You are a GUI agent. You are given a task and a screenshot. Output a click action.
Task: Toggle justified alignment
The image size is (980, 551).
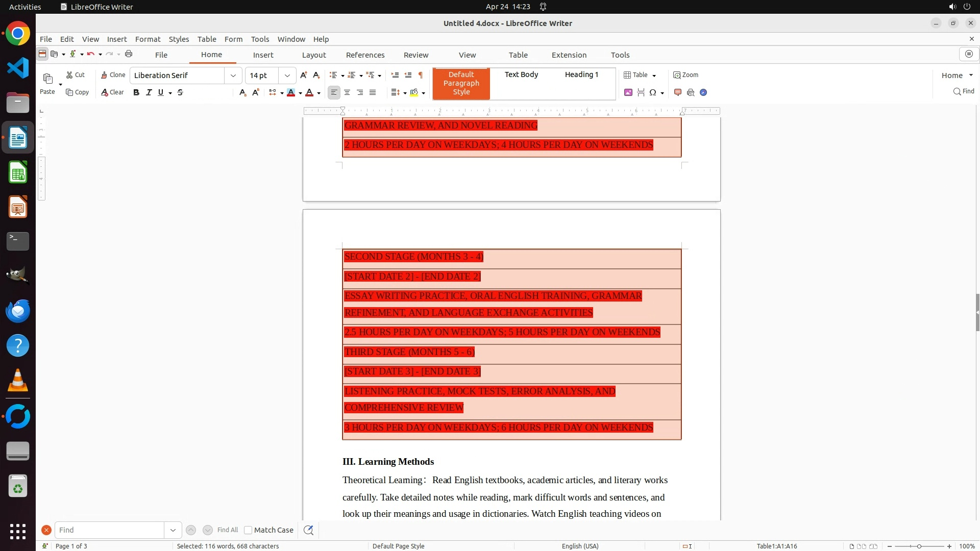(x=373, y=92)
